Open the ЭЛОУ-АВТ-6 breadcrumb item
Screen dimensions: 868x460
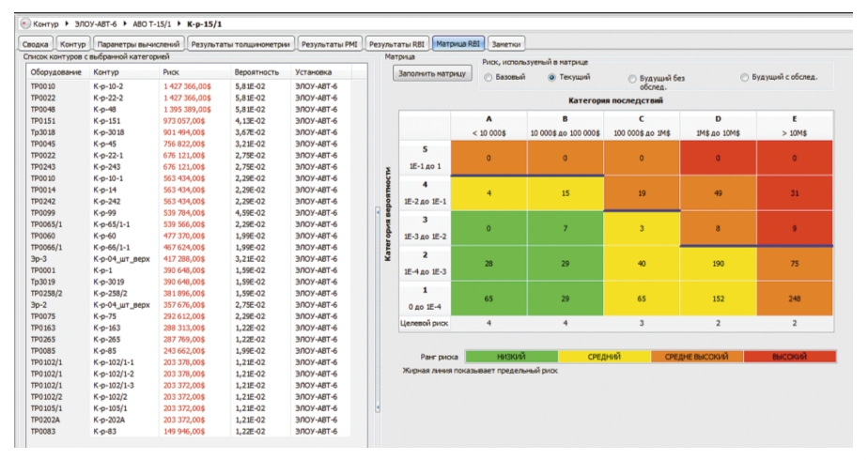[x=96, y=24]
